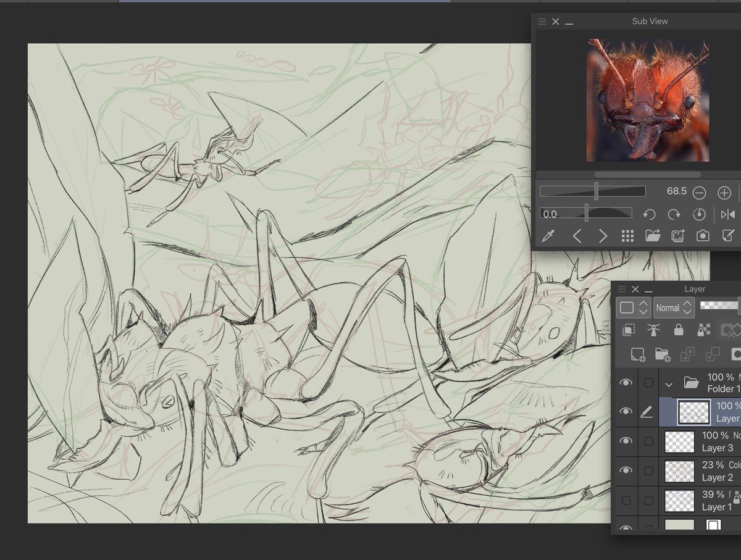The width and height of the screenshot is (741, 560).
Task: Flip the Sub View image horizontally
Action: pos(728,214)
